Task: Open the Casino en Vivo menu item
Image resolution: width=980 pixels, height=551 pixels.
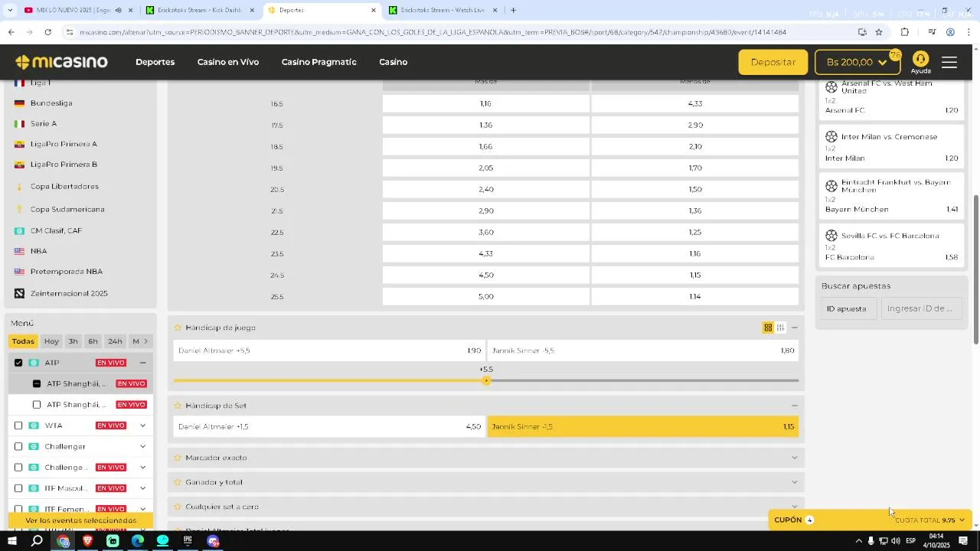Action: click(228, 62)
